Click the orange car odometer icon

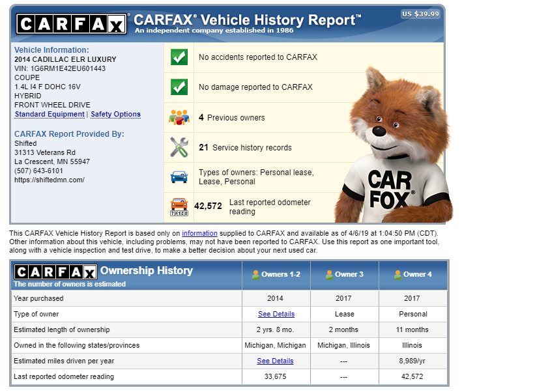click(179, 206)
